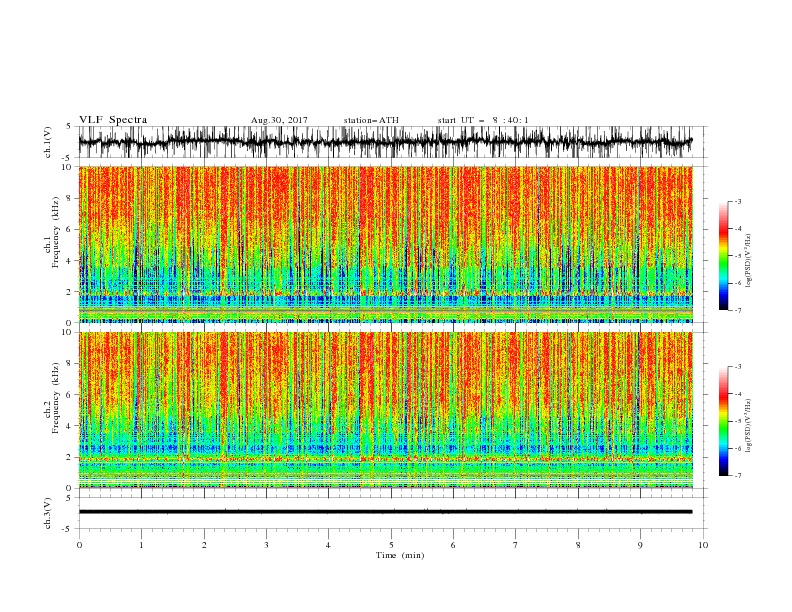The height and width of the screenshot is (612, 792).
Task: Click time axis tick label "2"
Action: [204, 545]
